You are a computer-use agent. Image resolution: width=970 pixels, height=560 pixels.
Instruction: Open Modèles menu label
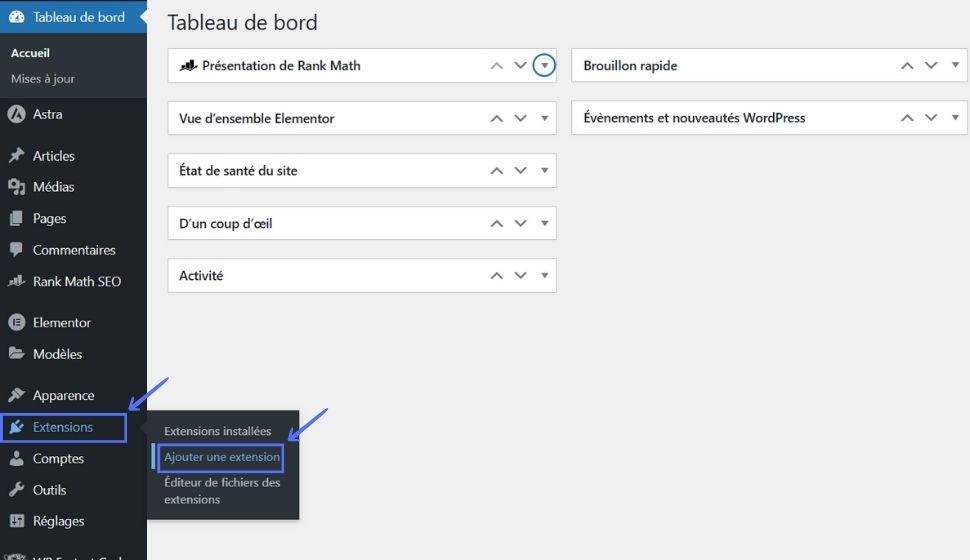tap(58, 354)
